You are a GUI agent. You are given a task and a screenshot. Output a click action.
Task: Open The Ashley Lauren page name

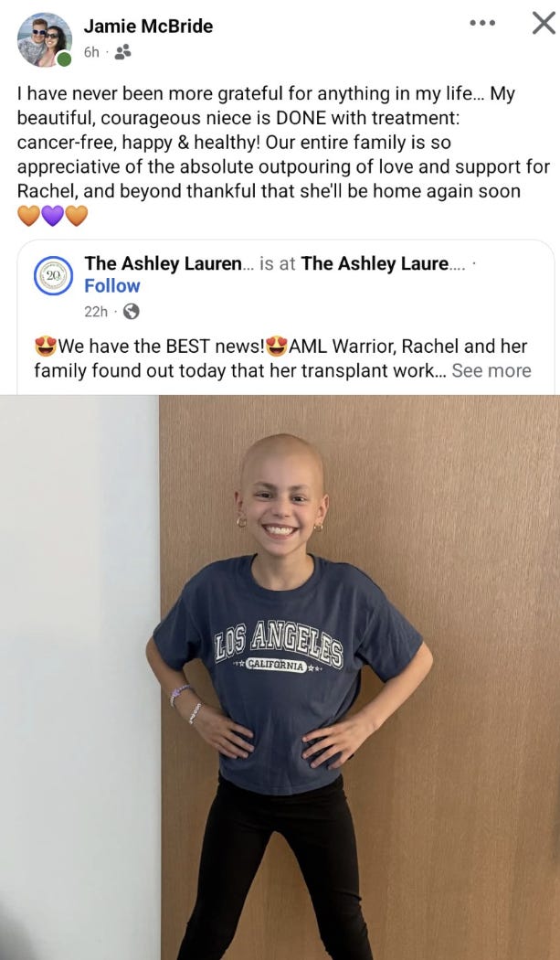tap(168, 263)
